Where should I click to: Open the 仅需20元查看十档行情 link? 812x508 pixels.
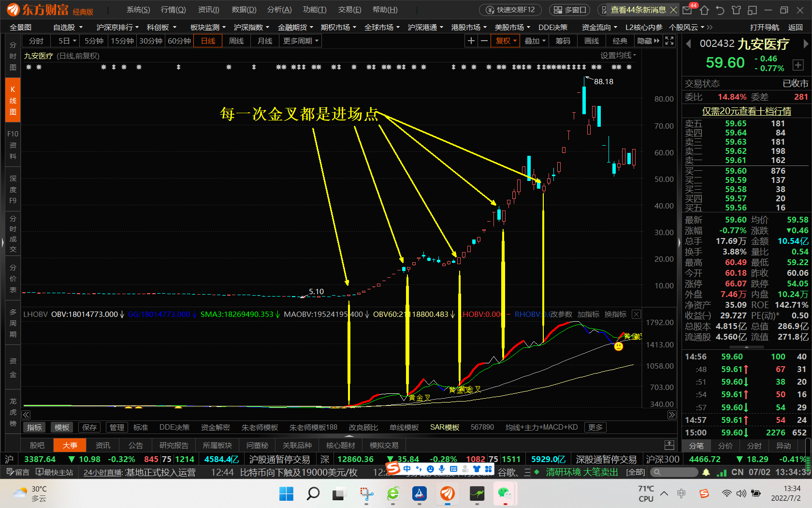tap(746, 111)
